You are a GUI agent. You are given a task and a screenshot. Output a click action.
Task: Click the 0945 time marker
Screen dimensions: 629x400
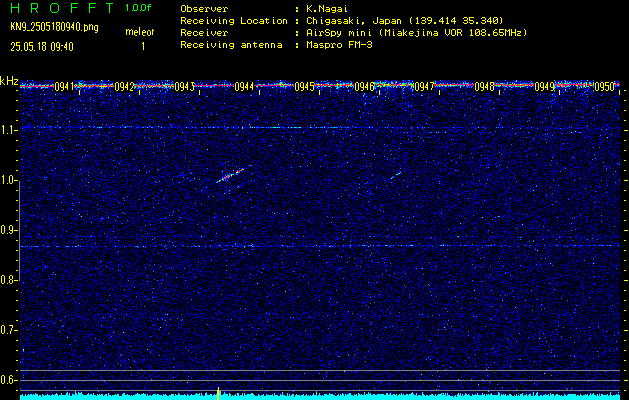pos(304,86)
